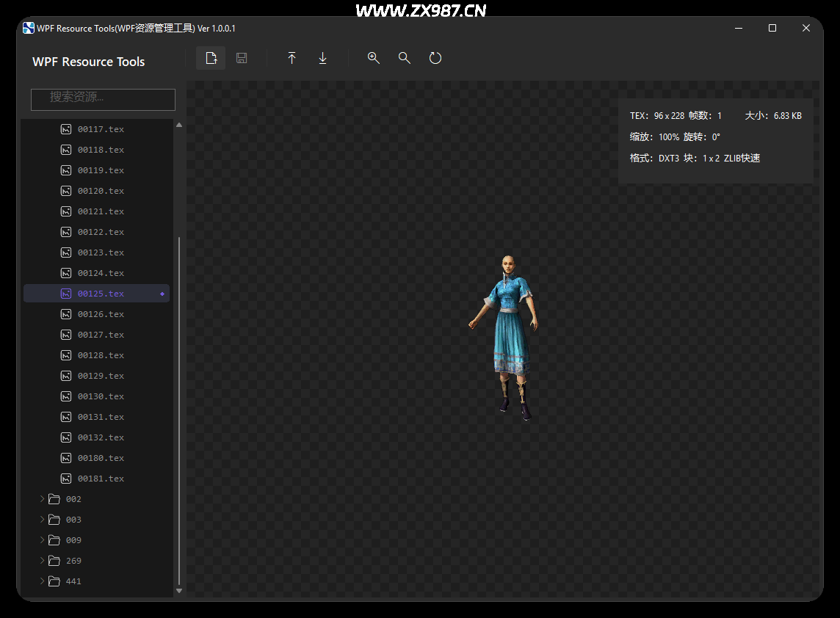This screenshot has height=618, width=840.
Task: Click the circular rotate arrow icon
Action: [435, 58]
